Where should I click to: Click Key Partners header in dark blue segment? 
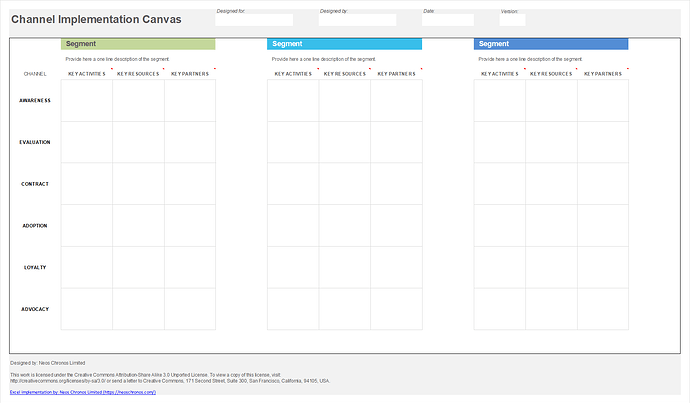pyautogui.click(x=603, y=74)
